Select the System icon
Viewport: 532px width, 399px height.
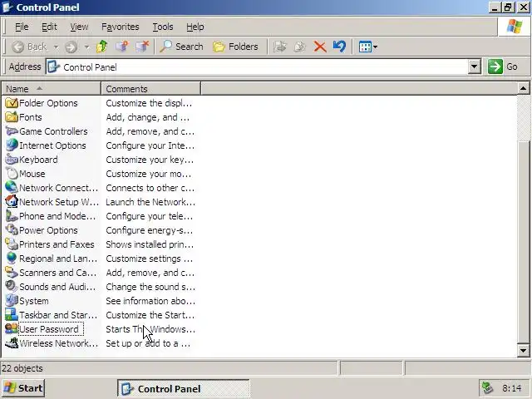point(12,301)
